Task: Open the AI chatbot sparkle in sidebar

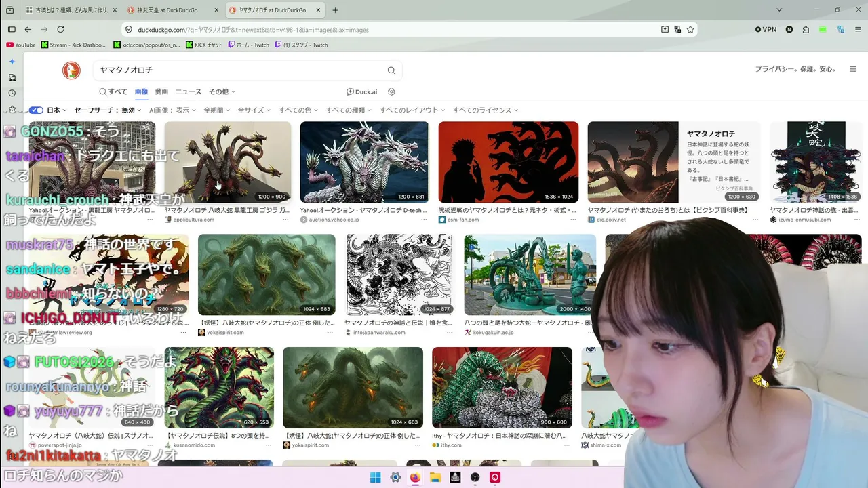Action: tap(12, 62)
